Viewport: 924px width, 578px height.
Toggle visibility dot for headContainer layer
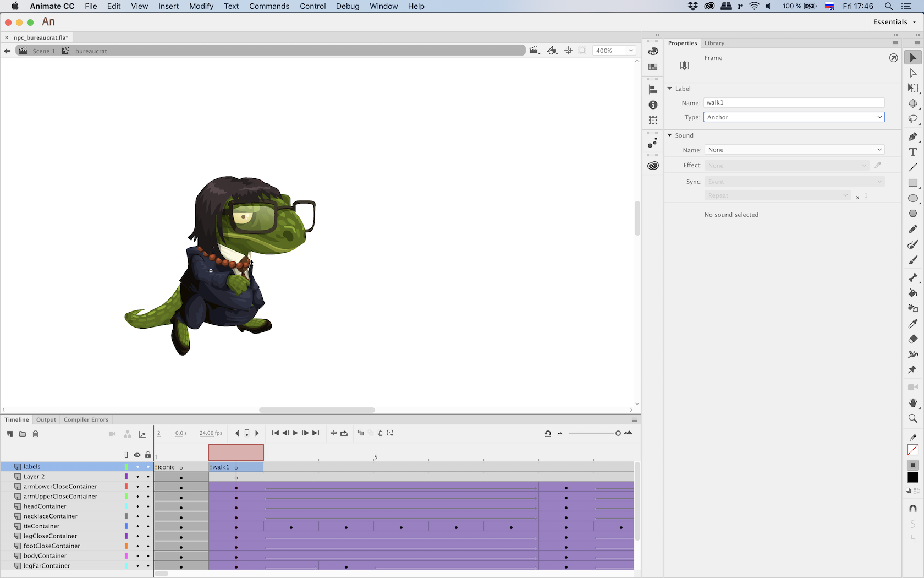[137, 506]
